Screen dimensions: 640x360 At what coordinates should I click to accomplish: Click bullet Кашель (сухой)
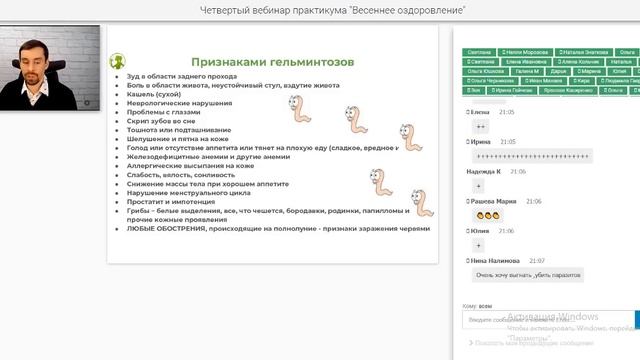(154, 94)
